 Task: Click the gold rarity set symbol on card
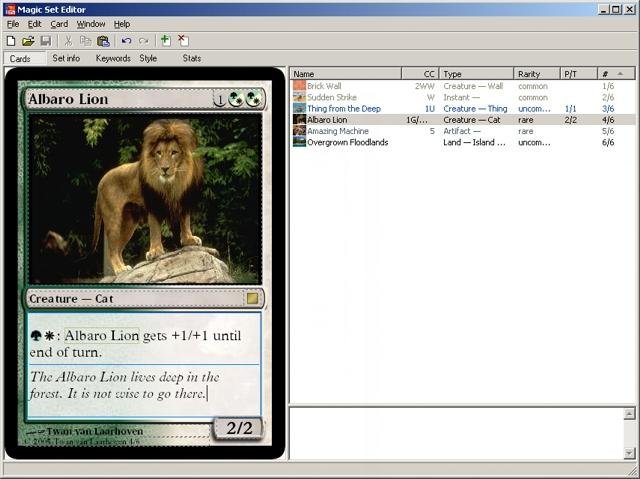point(252,299)
